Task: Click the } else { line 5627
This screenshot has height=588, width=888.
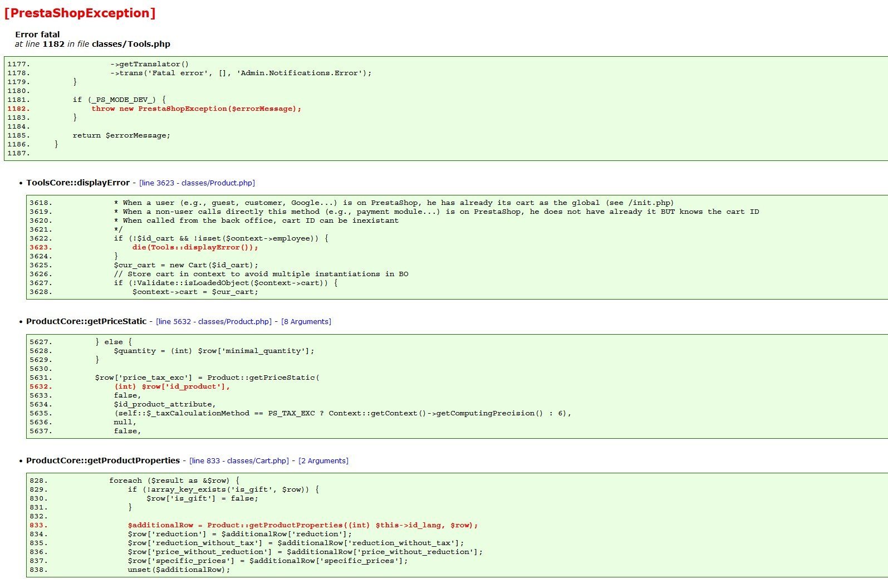Action: pyautogui.click(x=114, y=342)
